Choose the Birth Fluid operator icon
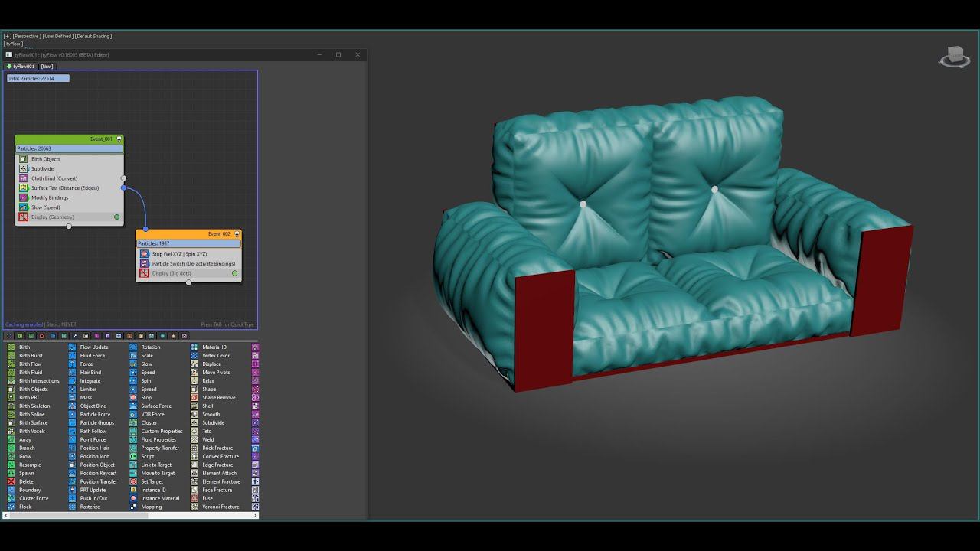The height and width of the screenshot is (551, 980). coord(11,373)
